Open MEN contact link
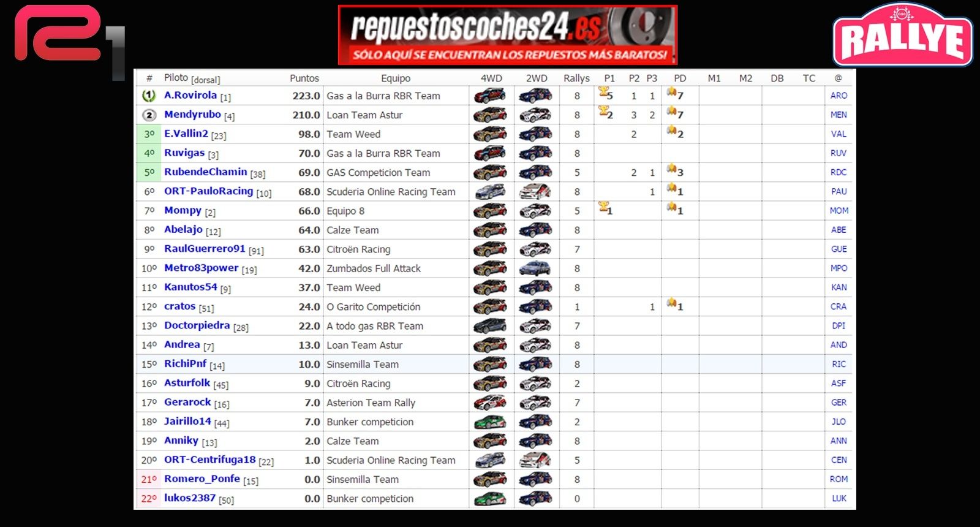 [839, 115]
